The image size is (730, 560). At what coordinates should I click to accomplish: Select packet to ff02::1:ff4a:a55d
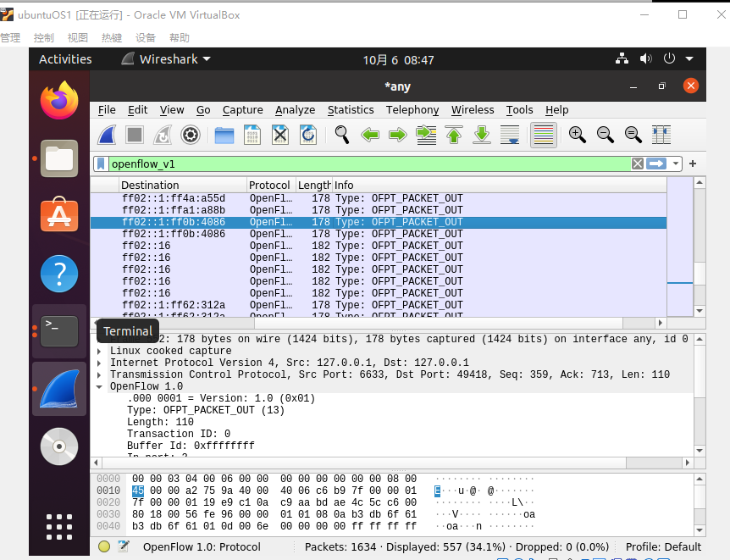point(379,198)
